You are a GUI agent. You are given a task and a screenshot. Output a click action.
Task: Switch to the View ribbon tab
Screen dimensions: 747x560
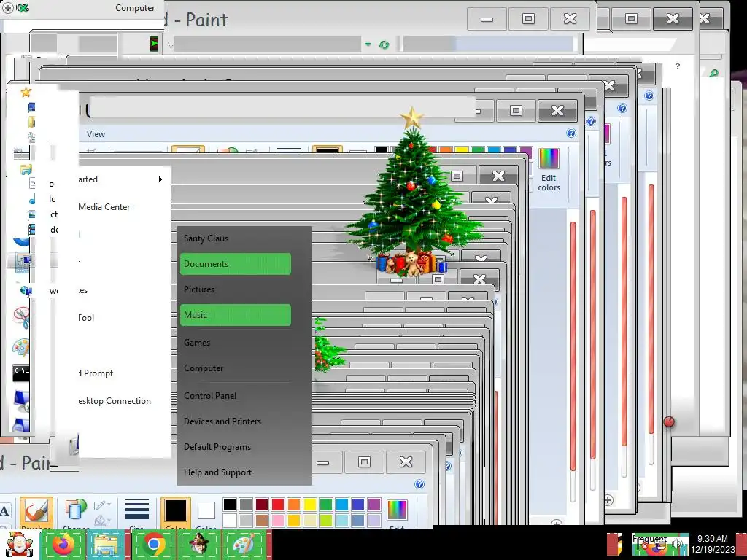pos(96,134)
